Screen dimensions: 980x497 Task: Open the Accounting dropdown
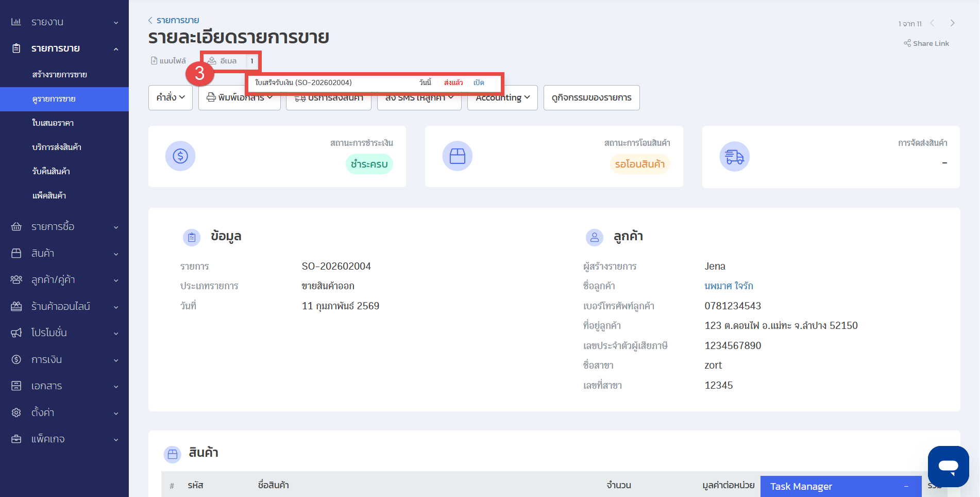(x=502, y=97)
